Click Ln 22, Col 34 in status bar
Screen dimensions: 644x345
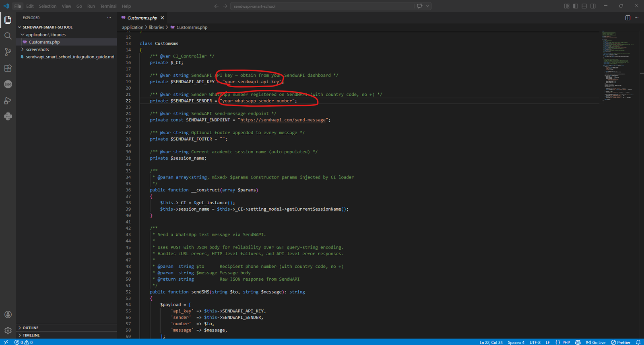tap(491, 342)
